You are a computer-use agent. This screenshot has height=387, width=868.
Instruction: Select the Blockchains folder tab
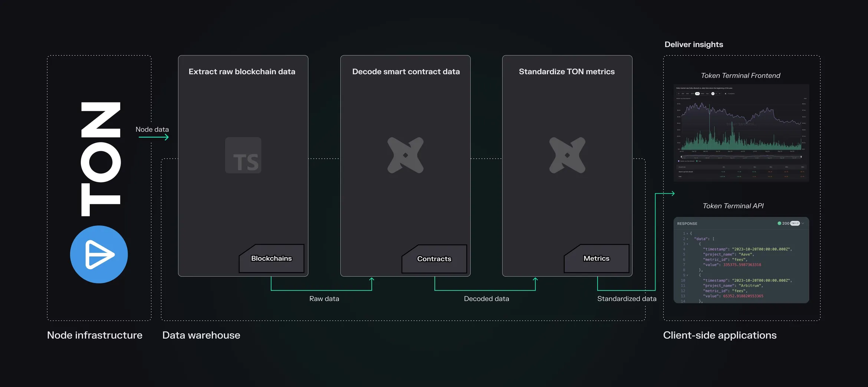coord(272,258)
